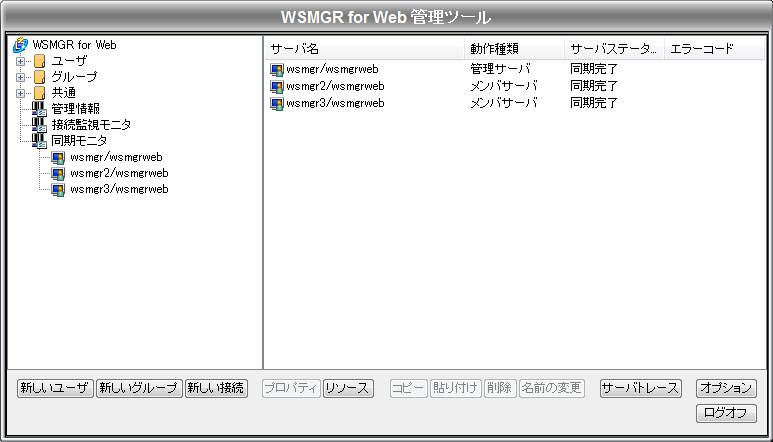Select the 共通 folder icon in tree
This screenshot has width=773, height=442.
pyautogui.click(x=39, y=93)
